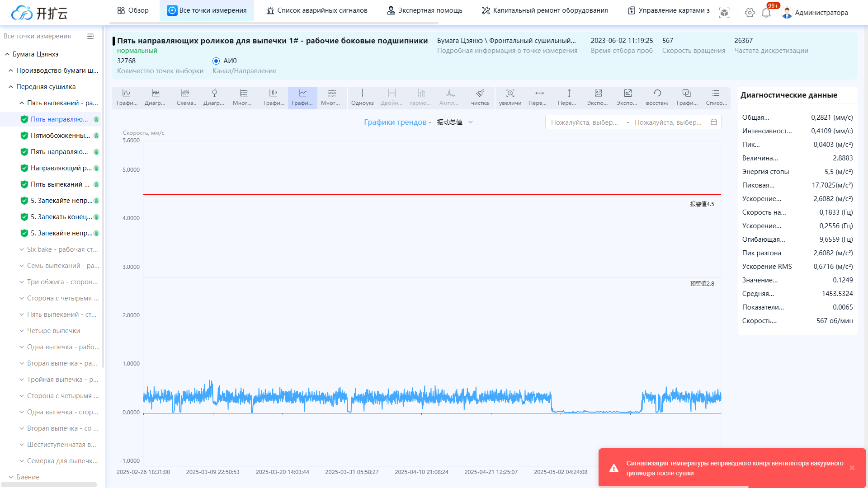
Task: Select tree item 'Пятиобожженны...'
Action: pyautogui.click(x=60, y=136)
